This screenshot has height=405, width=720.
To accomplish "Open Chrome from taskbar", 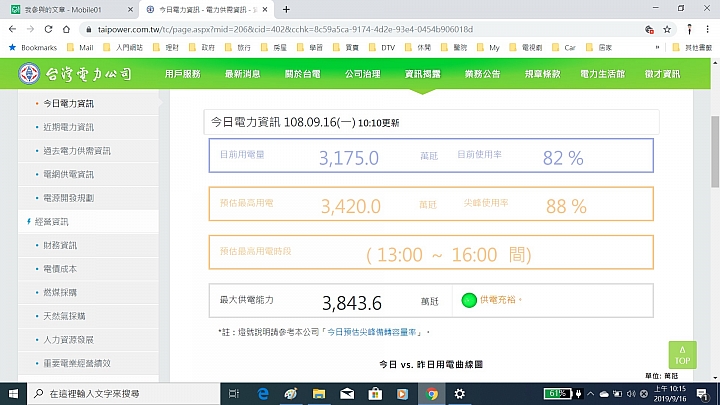I will [x=432, y=394].
